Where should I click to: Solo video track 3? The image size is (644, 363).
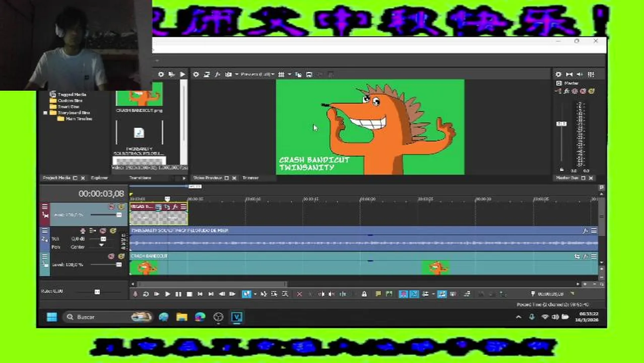coord(121,256)
